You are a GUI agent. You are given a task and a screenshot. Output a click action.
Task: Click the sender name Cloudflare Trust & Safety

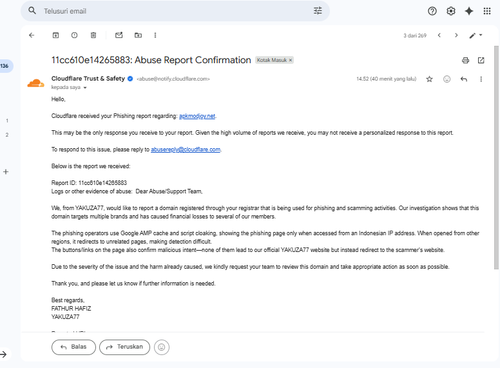88,79
